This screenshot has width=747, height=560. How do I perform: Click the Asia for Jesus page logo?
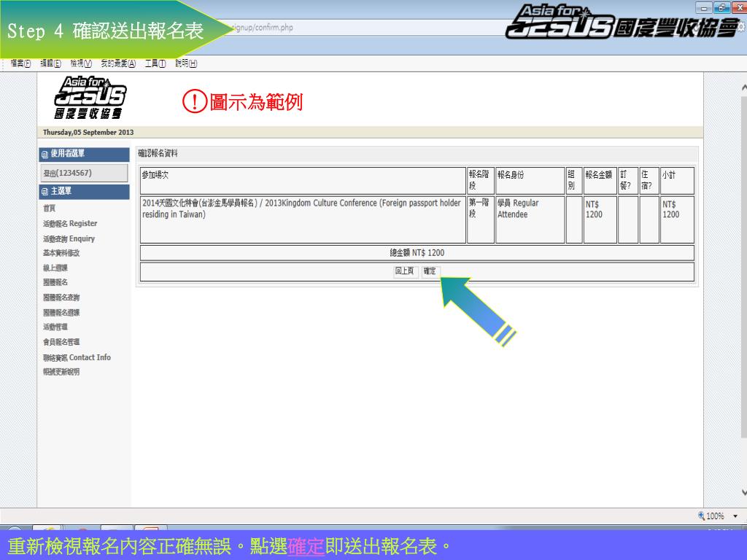(90, 98)
